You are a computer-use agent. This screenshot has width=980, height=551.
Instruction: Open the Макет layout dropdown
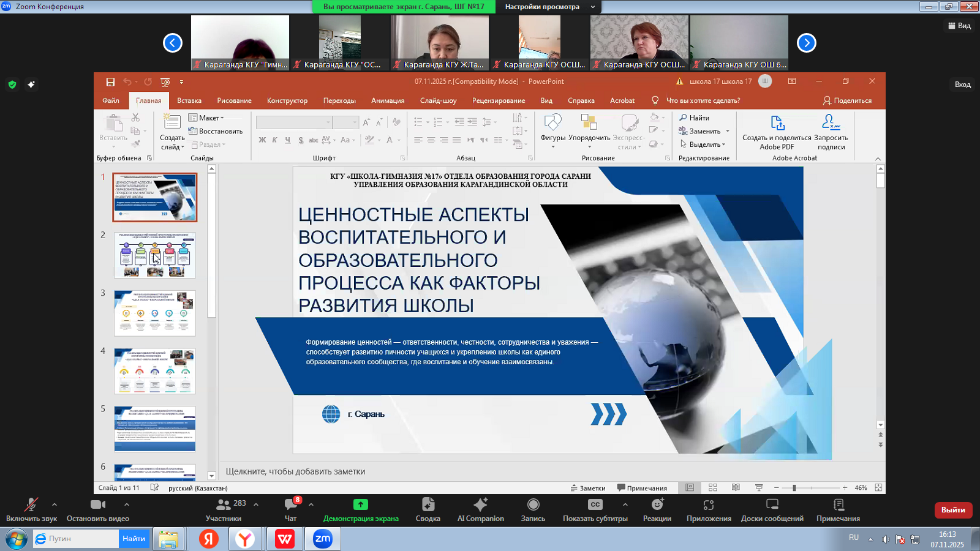(206, 118)
